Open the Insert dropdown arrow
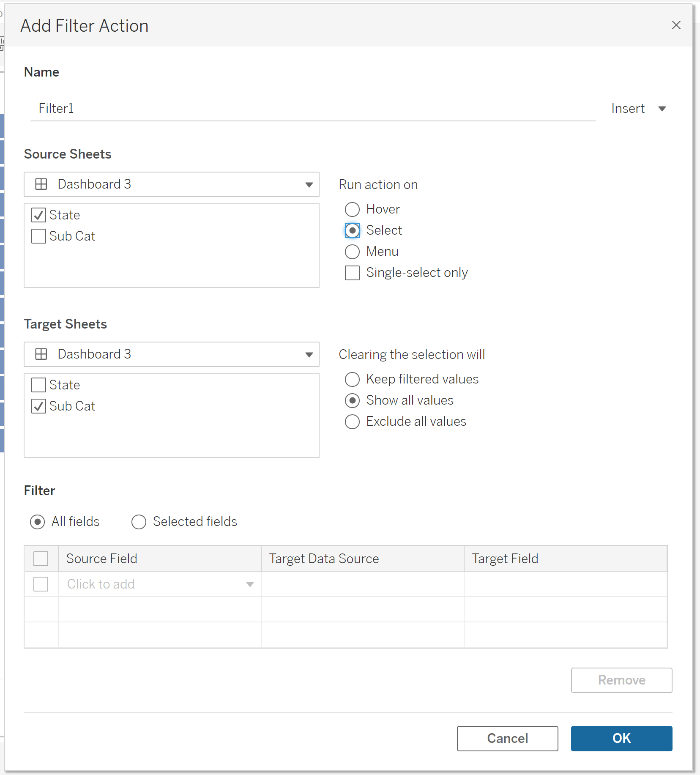The image size is (700, 775). click(x=662, y=109)
